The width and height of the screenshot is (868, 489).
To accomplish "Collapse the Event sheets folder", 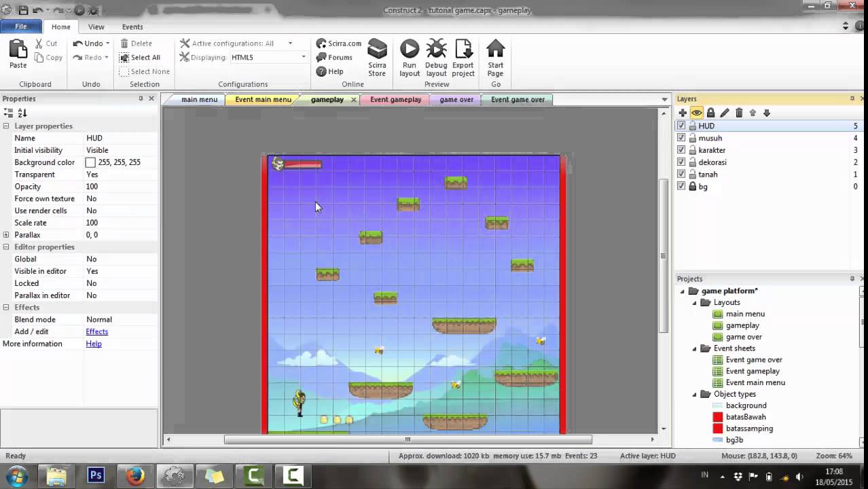I will (694, 348).
